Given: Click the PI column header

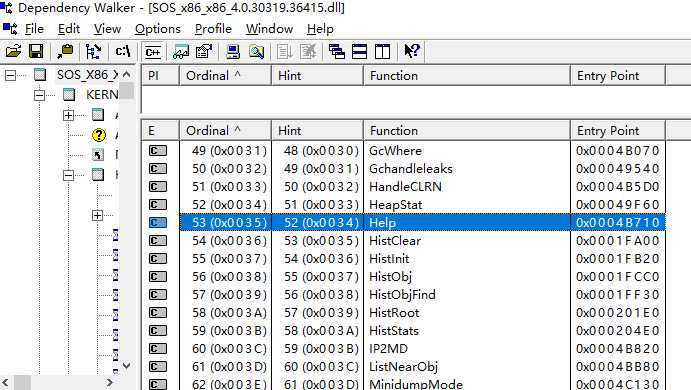Looking at the screenshot, I should click(160, 75).
